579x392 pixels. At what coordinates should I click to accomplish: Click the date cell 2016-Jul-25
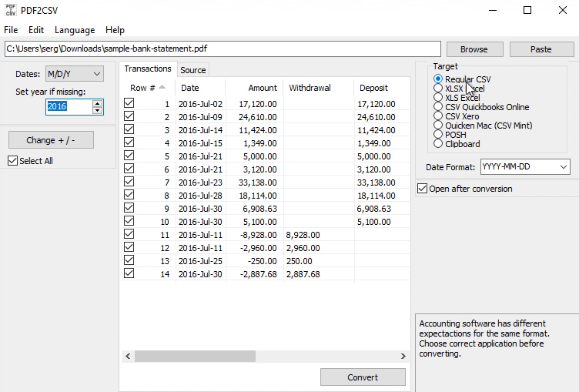pos(200,261)
